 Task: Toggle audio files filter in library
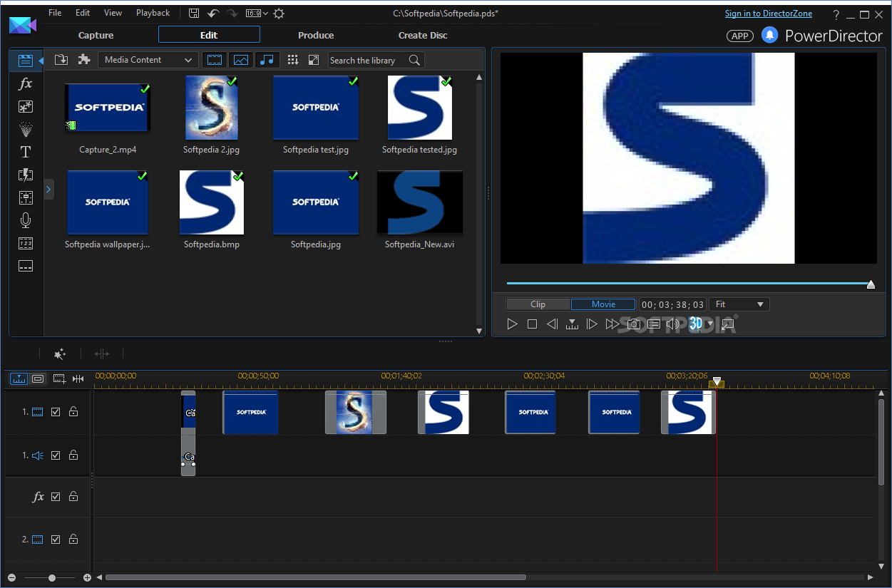266,60
